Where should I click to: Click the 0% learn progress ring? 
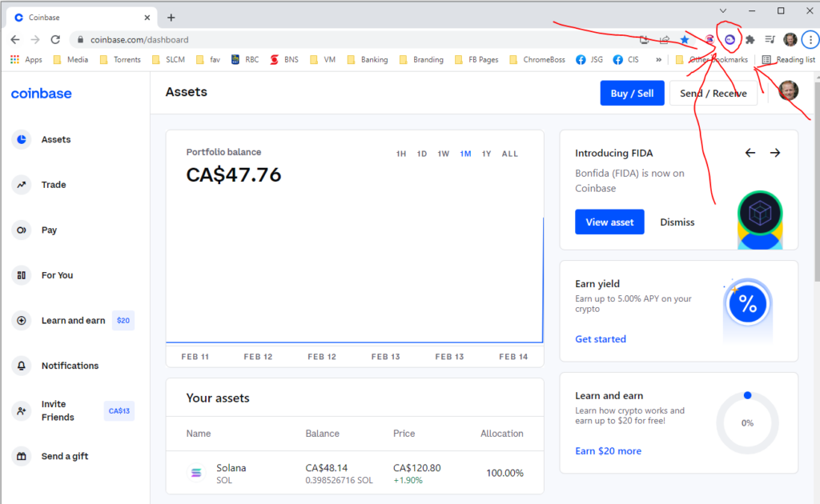pos(747,423)
